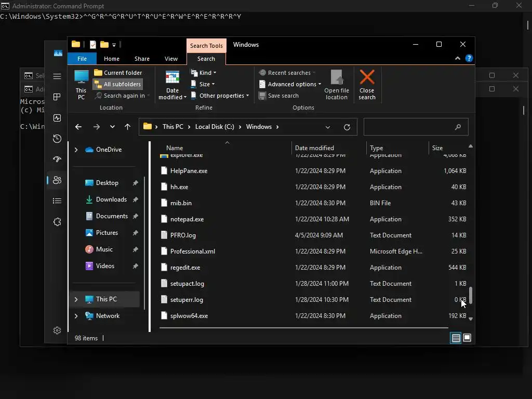Open Recent searches list

[x=287, y=73]
